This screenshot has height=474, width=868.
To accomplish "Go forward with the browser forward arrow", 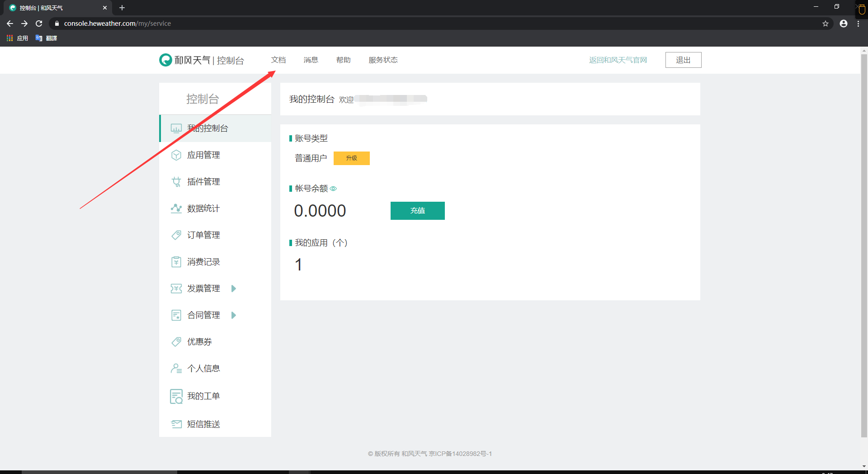I will 24,24.
